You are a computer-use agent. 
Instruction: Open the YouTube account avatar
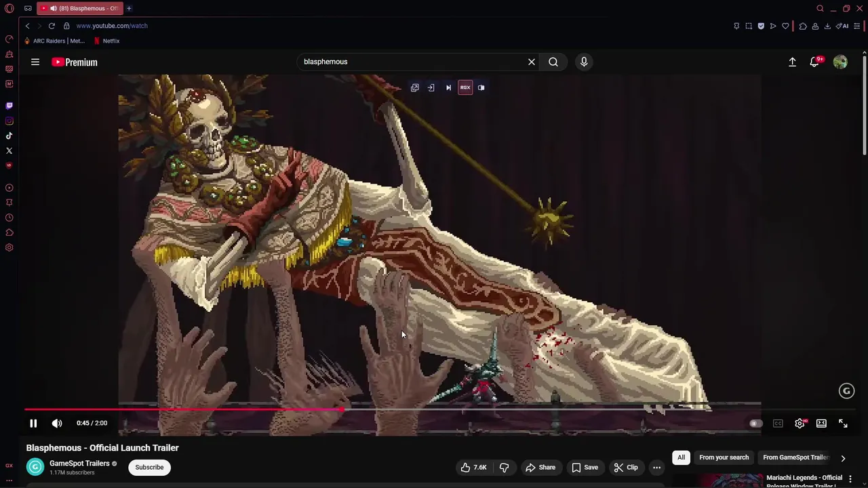tap(840, 62)
